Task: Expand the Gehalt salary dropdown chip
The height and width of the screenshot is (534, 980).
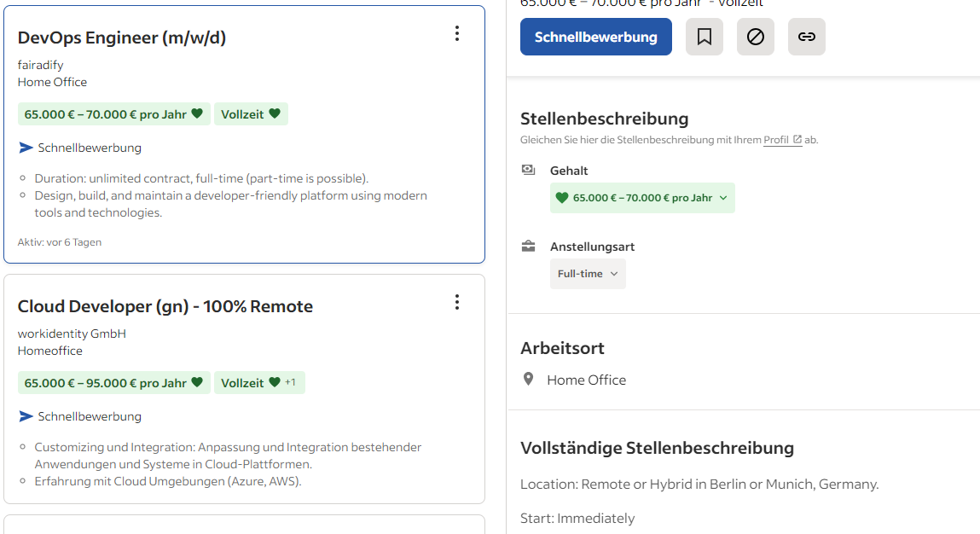Action: click(642, 198)
